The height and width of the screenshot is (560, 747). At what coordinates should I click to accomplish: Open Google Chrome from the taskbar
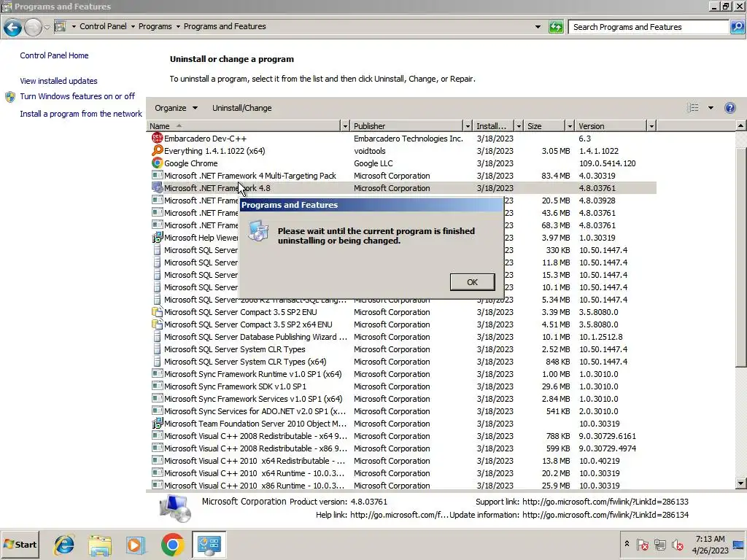tap(172, 545)
